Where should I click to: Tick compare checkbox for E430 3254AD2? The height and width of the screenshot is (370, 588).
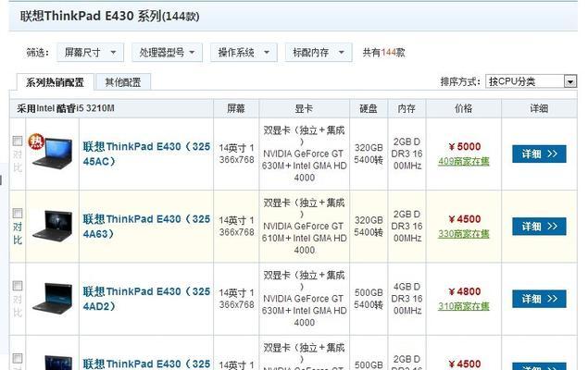(x=18, y=286)
